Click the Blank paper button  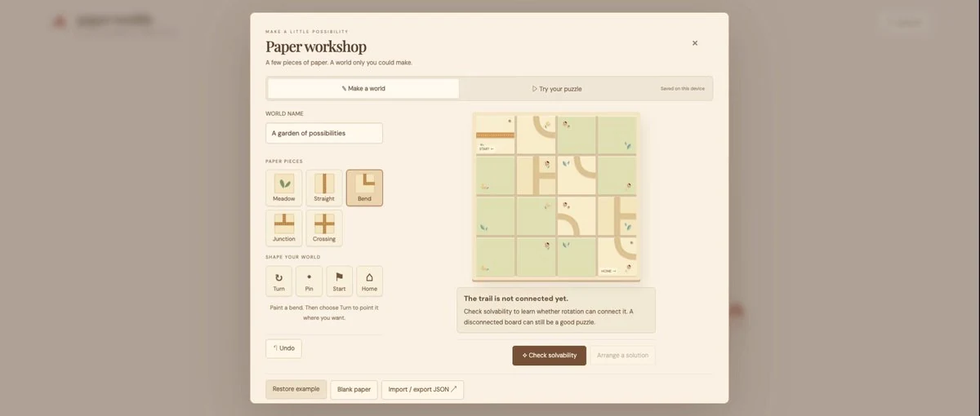(x=354, y=389)
